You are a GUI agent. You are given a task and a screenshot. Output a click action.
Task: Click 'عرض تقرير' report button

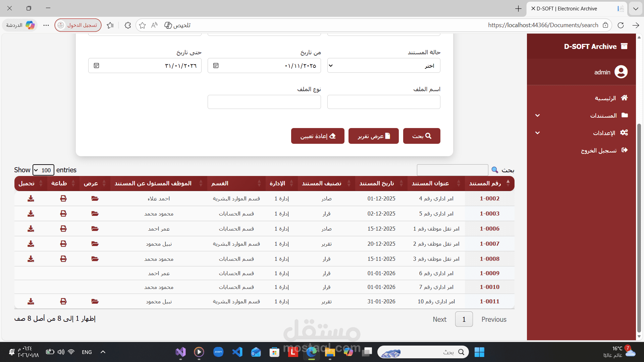(373, 136)
